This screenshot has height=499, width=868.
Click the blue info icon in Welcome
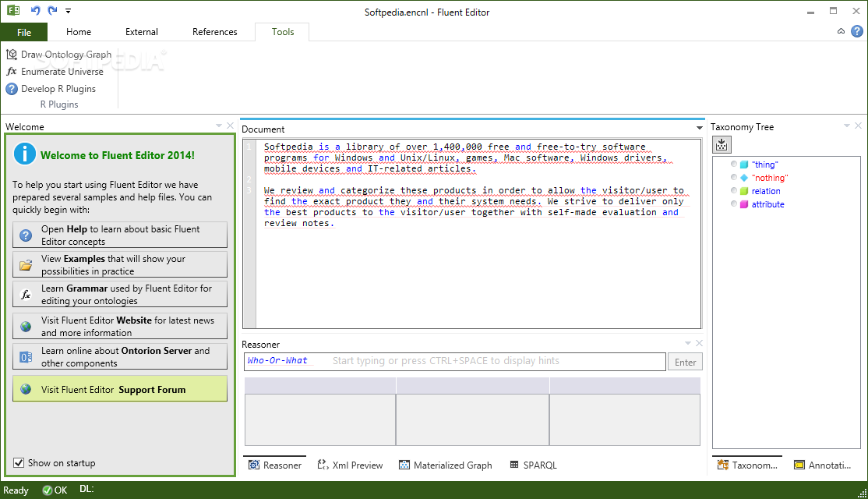tap(25, 154)
